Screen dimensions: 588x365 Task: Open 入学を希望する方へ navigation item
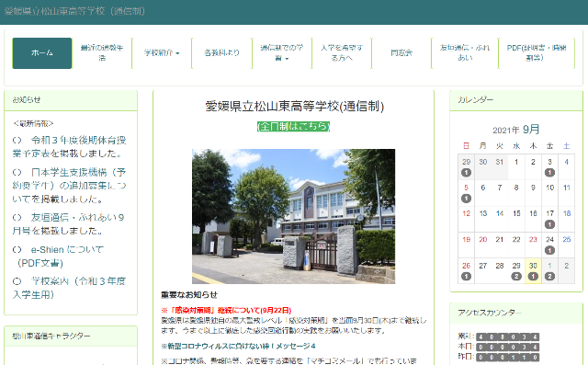click(x=342, y=53)
